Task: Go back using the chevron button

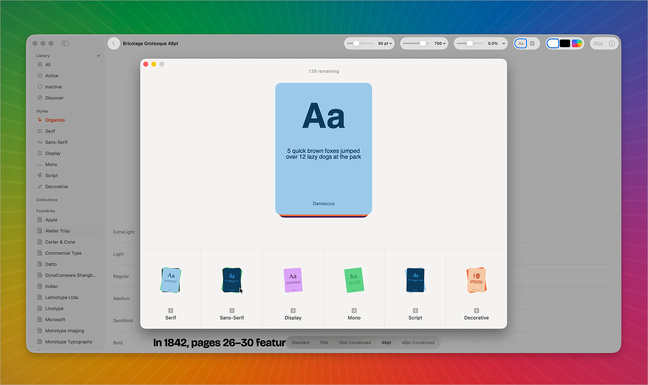Action: click(x=114, y=43)
